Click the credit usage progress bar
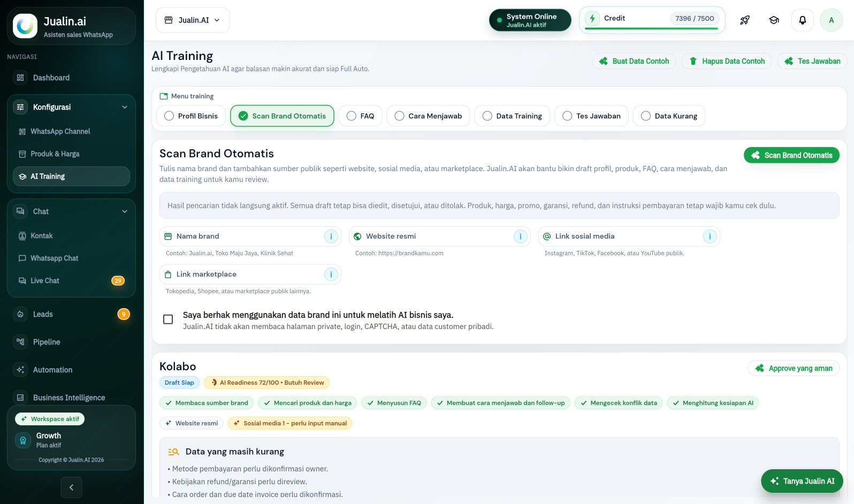The image size is (854, 504). coord(652,28)
